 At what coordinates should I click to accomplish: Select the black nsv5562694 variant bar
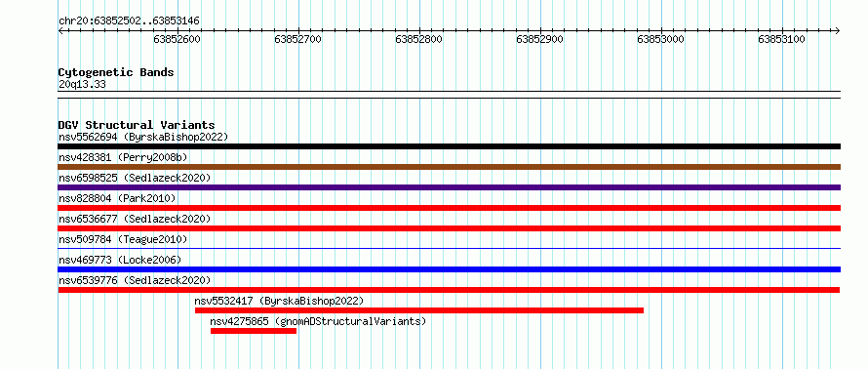(x=449, y=146)
